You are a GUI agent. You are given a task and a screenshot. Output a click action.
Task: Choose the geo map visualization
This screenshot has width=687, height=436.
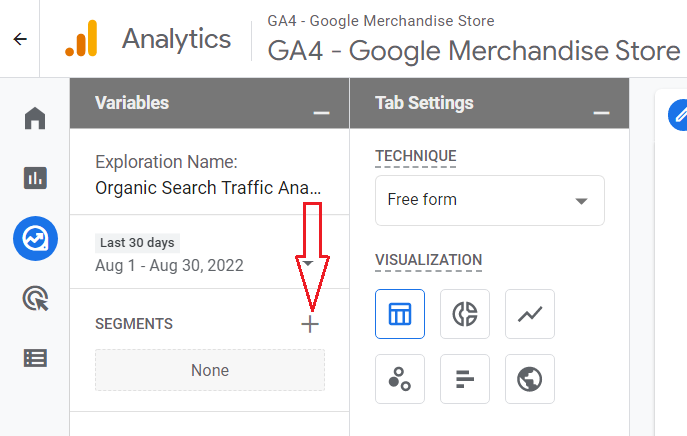(530, 379)
